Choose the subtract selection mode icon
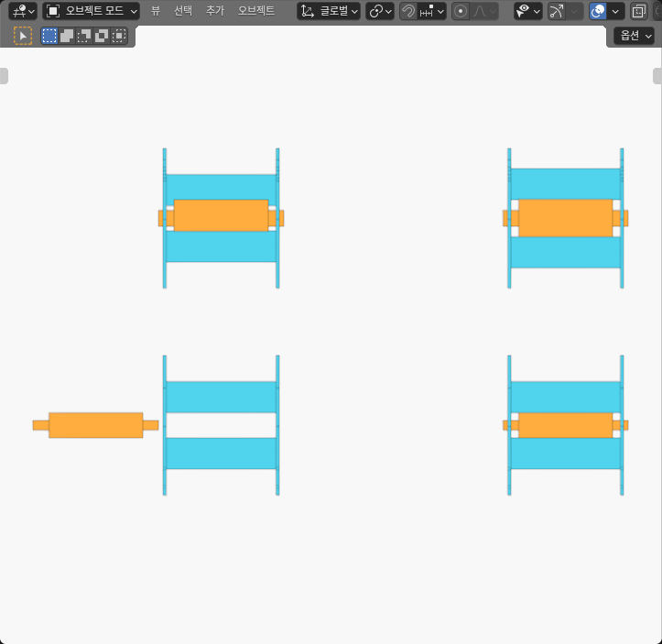Screen dimensions: 662x644 [x=84, y=36]
